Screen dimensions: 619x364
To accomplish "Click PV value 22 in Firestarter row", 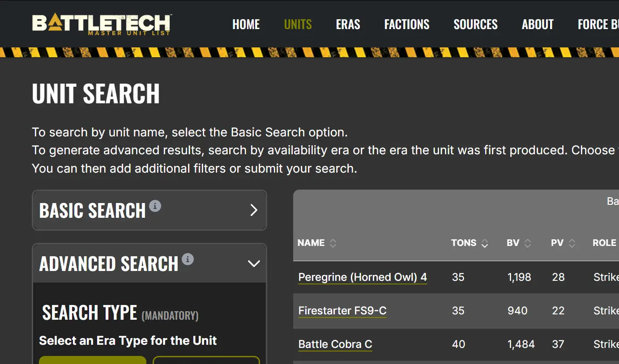I will pos(558,311).
